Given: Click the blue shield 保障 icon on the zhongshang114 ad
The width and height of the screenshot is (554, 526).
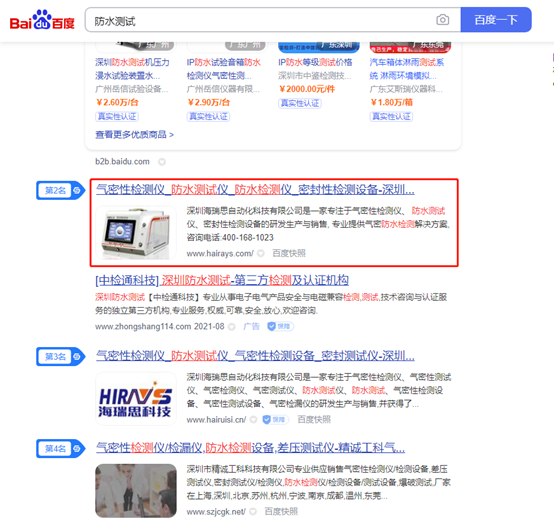Looking at the screenshot, I should (280, 326).
